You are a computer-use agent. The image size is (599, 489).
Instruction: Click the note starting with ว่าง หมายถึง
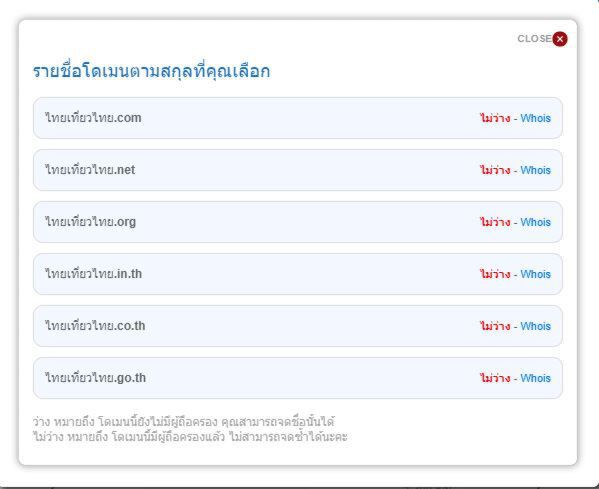coord(183,422)
